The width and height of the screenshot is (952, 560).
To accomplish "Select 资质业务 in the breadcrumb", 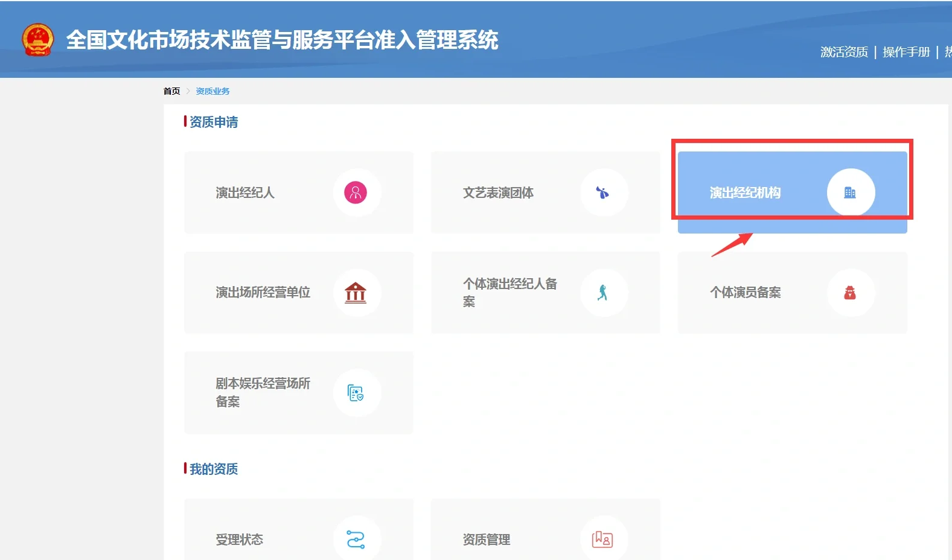I will click(x=212, y=91).
